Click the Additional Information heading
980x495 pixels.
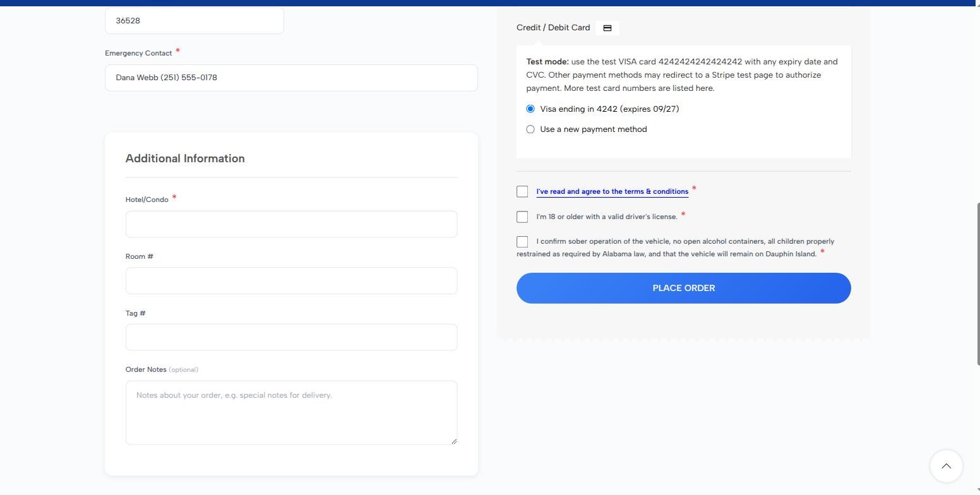(x=185, y=158)
